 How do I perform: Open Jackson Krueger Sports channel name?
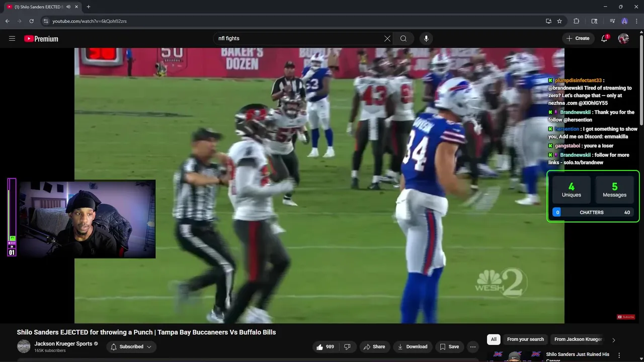(x=63, y=344)
